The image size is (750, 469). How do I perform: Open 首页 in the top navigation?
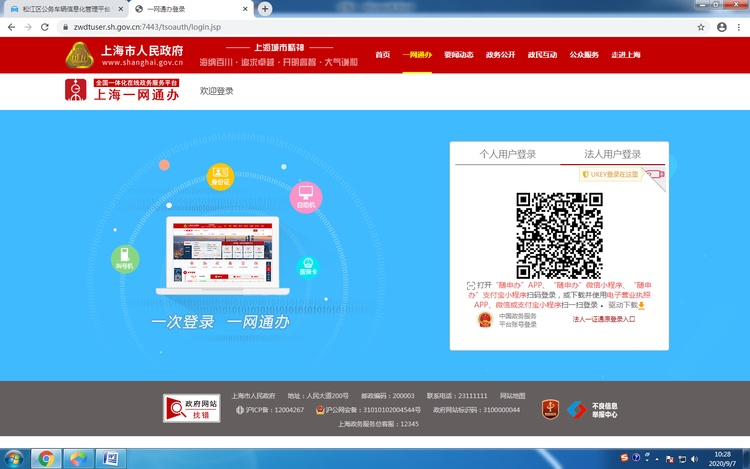pos(383,55)
